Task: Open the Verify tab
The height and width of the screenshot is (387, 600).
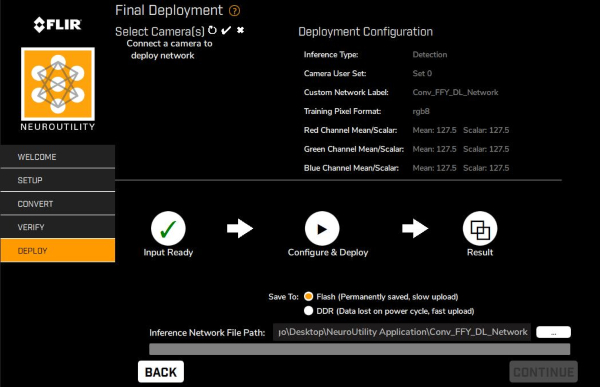Action: (58, 227)
